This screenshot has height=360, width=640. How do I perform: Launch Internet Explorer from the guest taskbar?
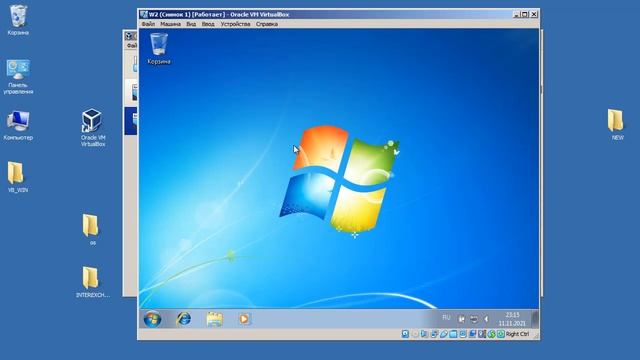(x=184, y=319)
